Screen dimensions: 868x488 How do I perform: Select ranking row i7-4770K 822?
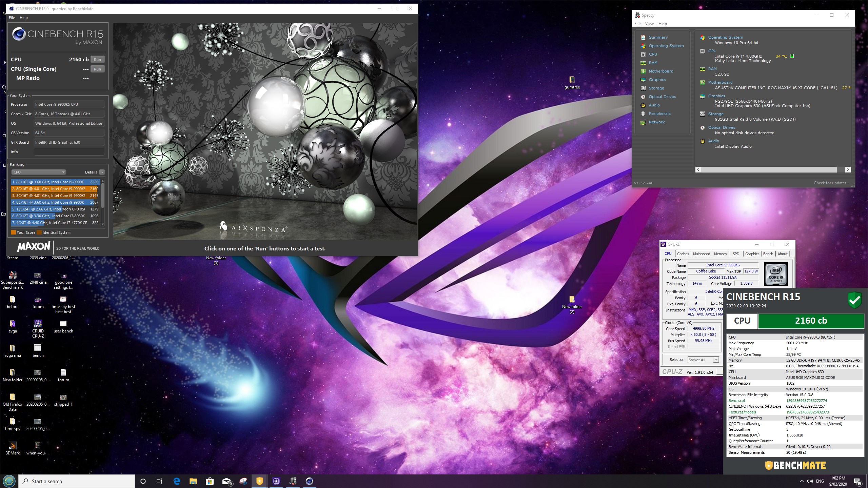(55, 223)
